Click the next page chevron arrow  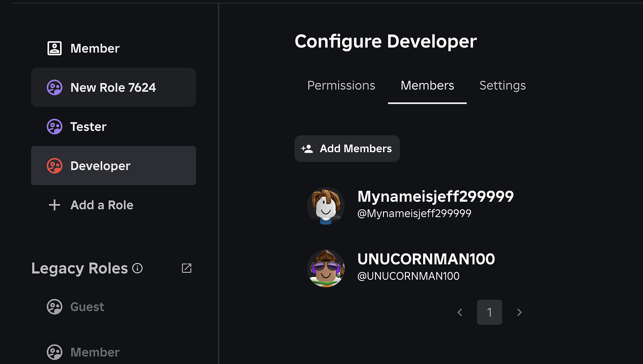pyautogui.click(x=519, y=312)
